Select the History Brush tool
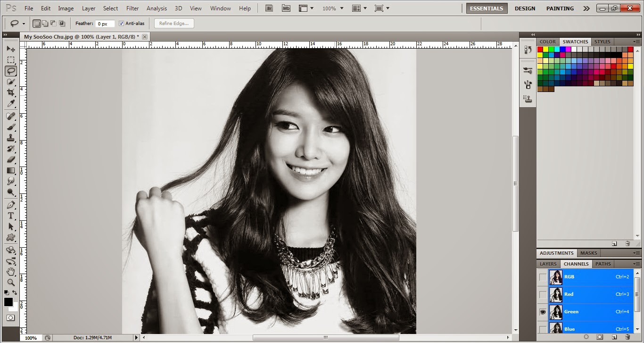 10,149
